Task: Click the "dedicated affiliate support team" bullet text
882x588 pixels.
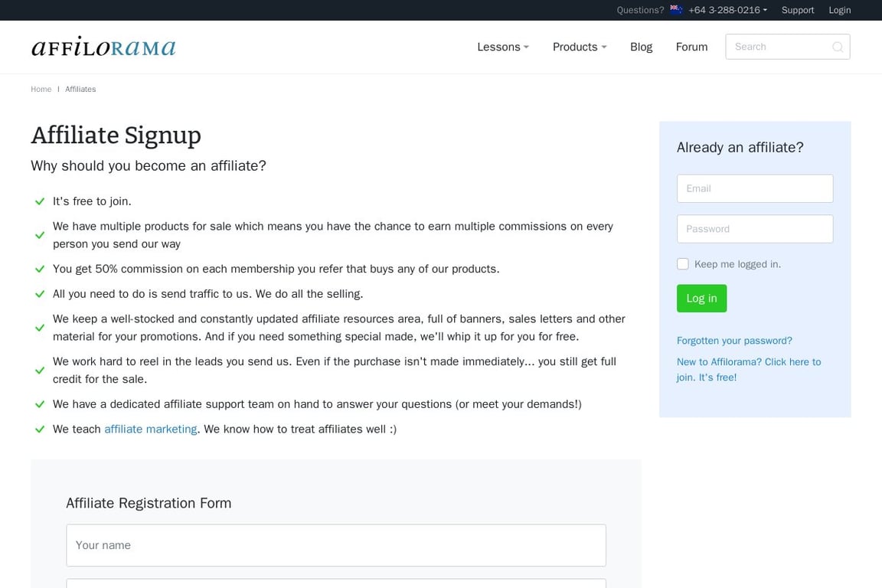Action: [x=317, y=404]
